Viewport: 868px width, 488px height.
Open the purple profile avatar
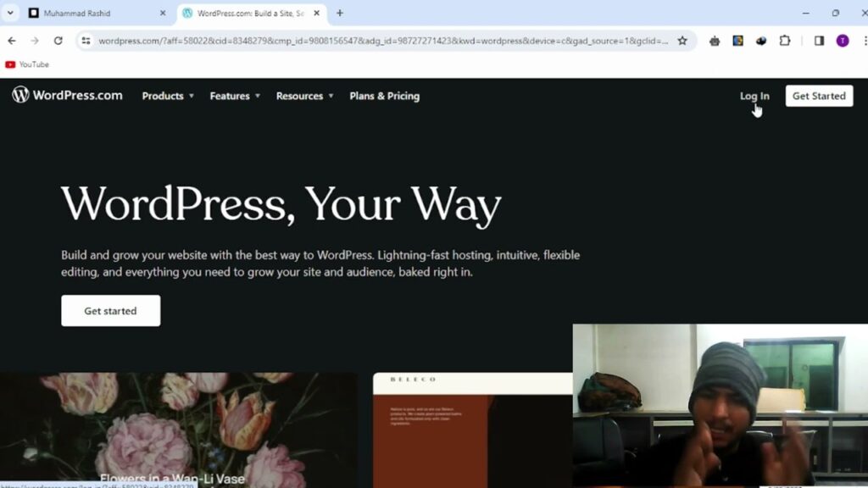pos(843,41)
